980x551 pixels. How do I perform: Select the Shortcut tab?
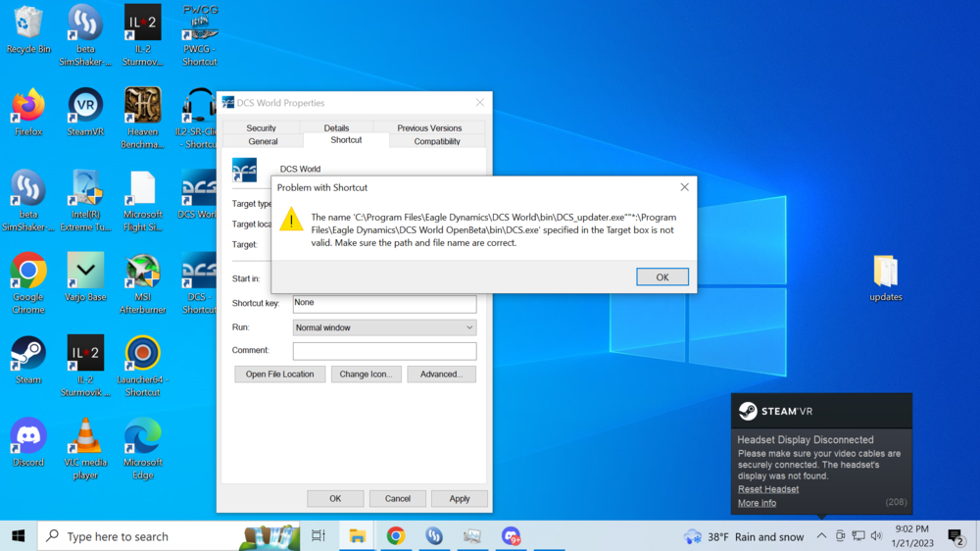click(x=346, y=140)
